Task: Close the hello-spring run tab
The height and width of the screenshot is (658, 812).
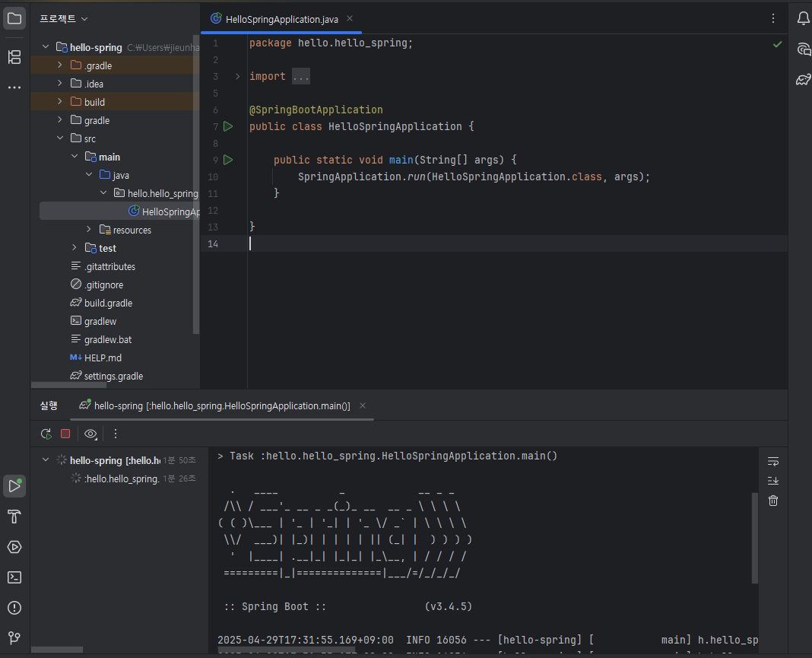Action: coord(363,405)
